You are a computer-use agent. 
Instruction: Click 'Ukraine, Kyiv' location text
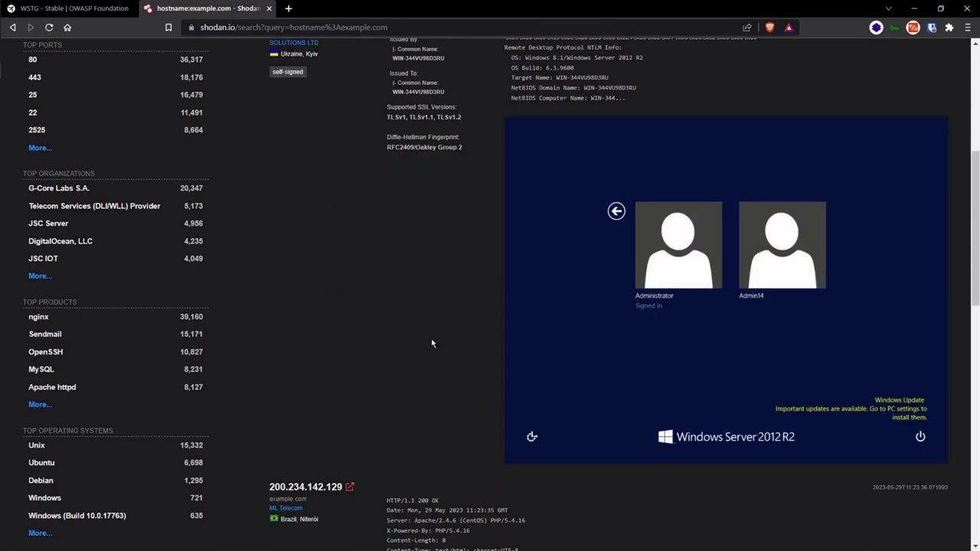click(x=299, y=54)
